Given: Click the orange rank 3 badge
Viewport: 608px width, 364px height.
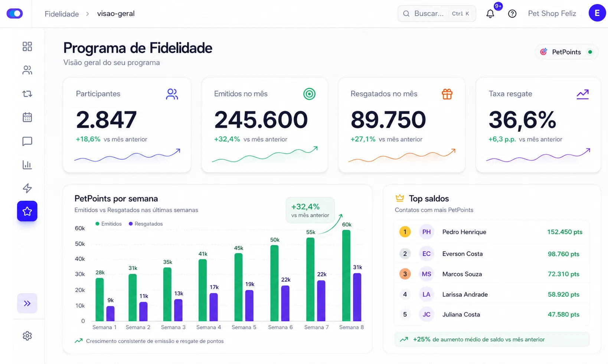Looking at the screenshot, I should point(405,274).
